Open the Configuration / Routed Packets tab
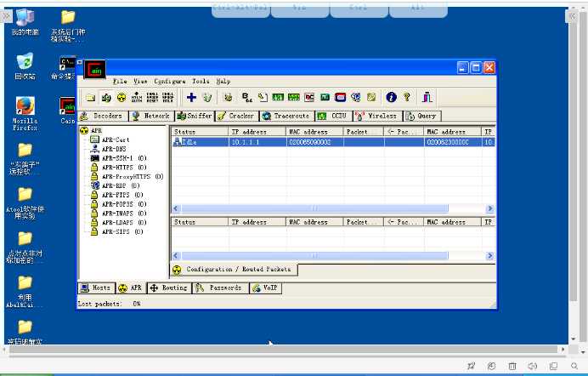588x376 pixels. coord(234,270)
